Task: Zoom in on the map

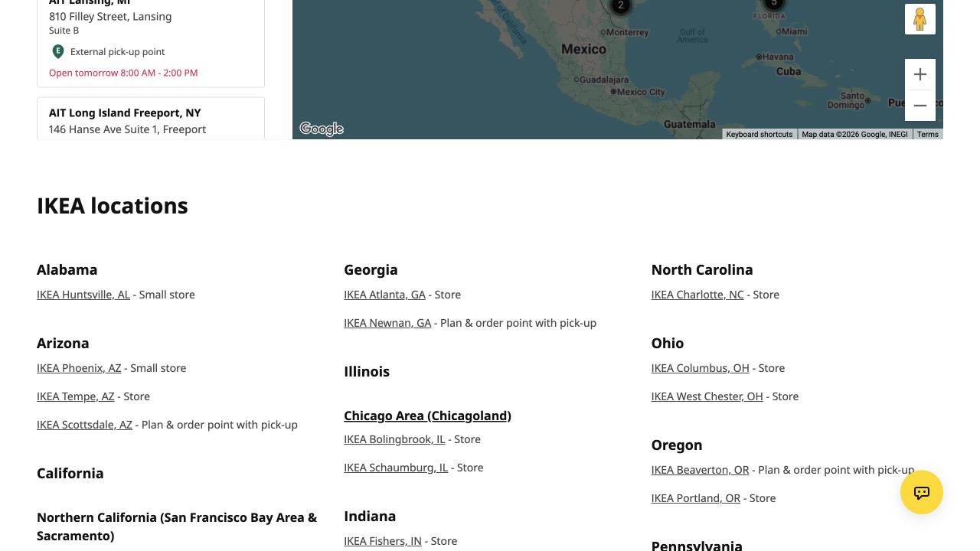Action: (920, 74)
